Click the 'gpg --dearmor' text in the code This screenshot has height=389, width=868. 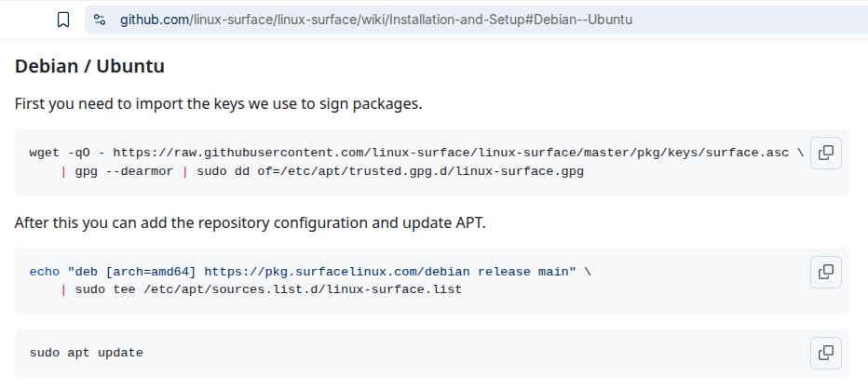[x=124, y=172]
